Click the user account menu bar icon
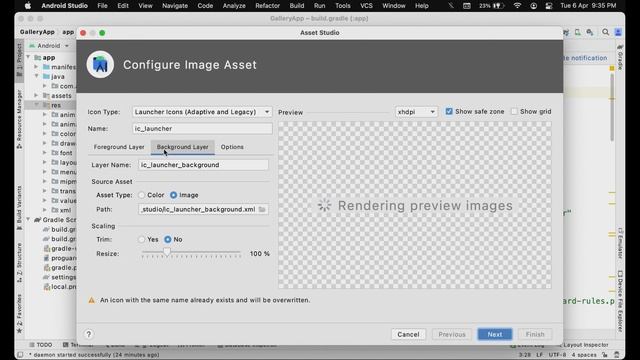Viewport: 640px width, 360px height. tap(533, 6)
